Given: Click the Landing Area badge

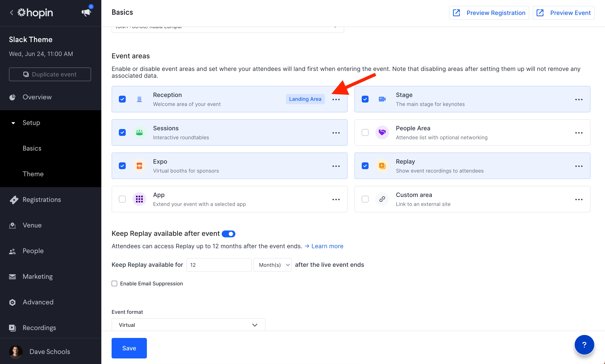Looking at the screenshot, I should tap(305, 99).
